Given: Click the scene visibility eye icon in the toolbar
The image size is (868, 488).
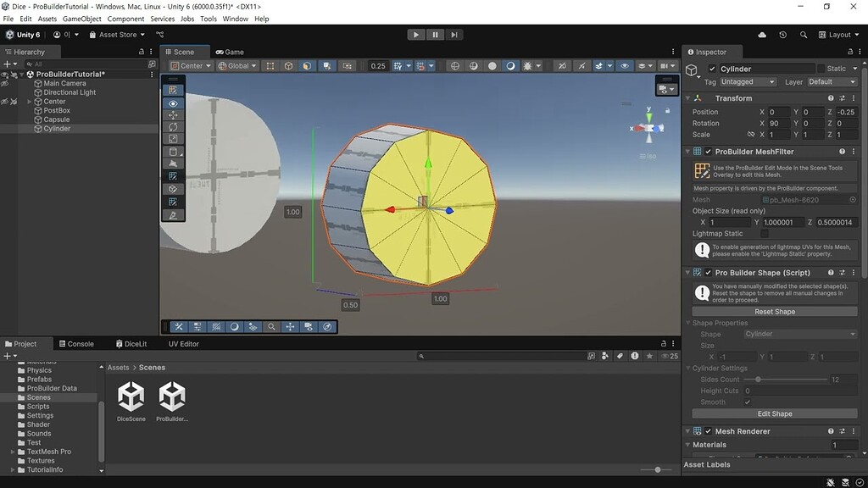Looking at the screenshot, I should (x=624, y=66).
